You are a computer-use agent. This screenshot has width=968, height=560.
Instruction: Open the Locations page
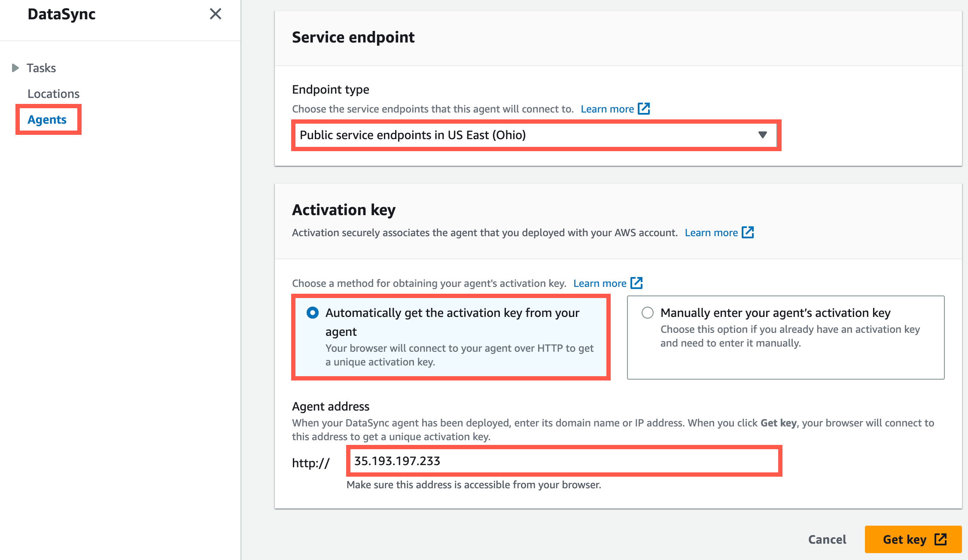pos(53,94)
